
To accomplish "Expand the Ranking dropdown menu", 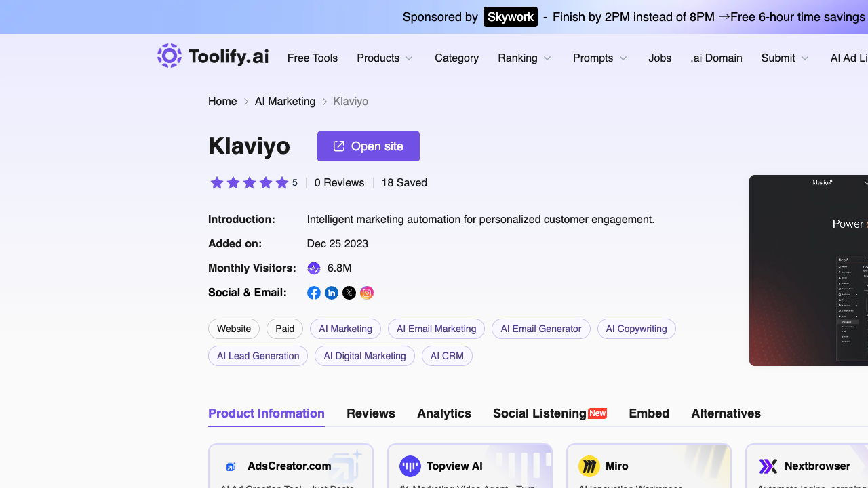I will tap(525, 58).
